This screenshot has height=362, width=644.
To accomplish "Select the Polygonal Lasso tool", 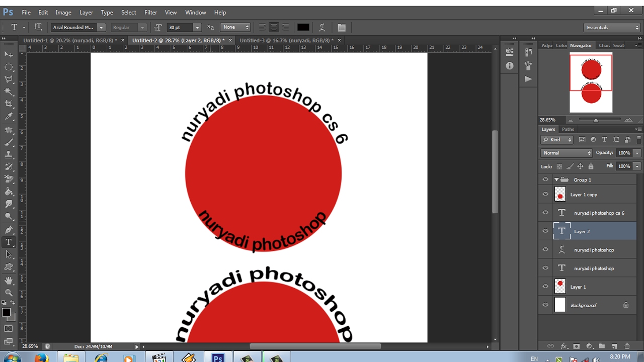I will [9, 79].
